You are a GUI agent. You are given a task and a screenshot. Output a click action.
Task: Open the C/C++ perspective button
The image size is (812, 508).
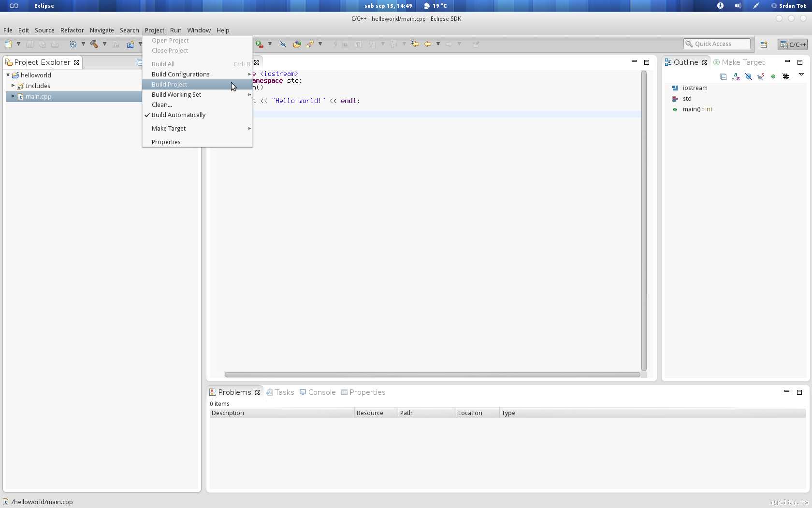(x=793, y=45)
